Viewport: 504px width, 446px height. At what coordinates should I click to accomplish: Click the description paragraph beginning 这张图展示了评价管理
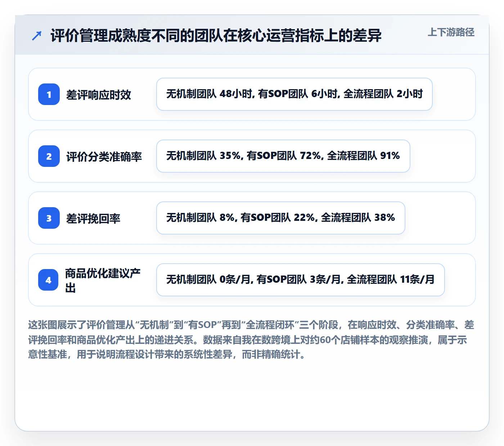251,340
